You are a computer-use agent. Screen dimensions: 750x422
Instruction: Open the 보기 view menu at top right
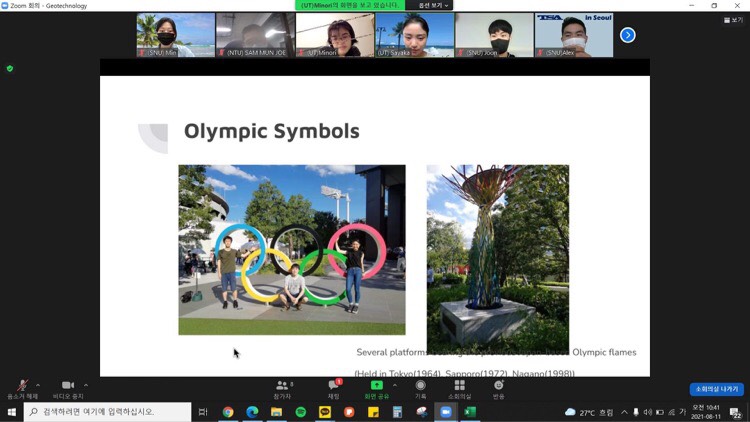click(733, 20)
